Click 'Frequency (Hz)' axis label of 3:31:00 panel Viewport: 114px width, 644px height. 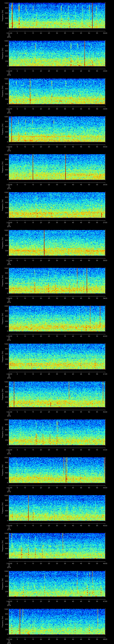(3, 16)
